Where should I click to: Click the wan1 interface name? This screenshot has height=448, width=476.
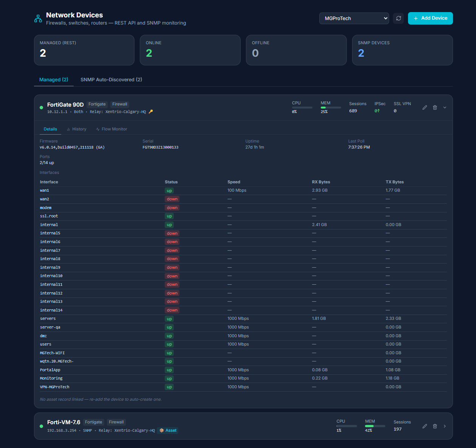[45, 191]
